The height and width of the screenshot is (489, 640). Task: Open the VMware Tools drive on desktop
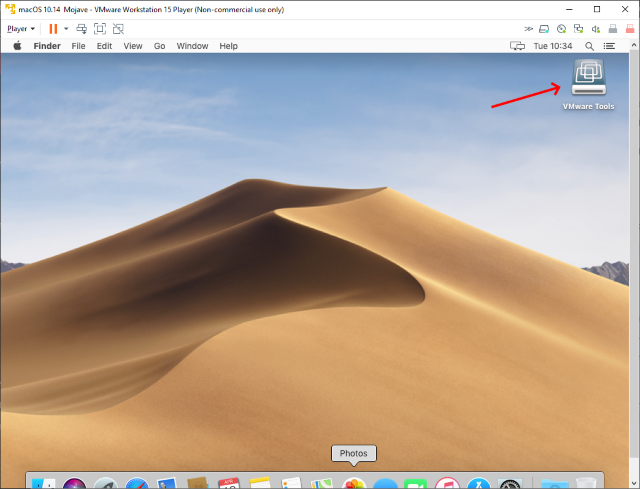[588, 80]
